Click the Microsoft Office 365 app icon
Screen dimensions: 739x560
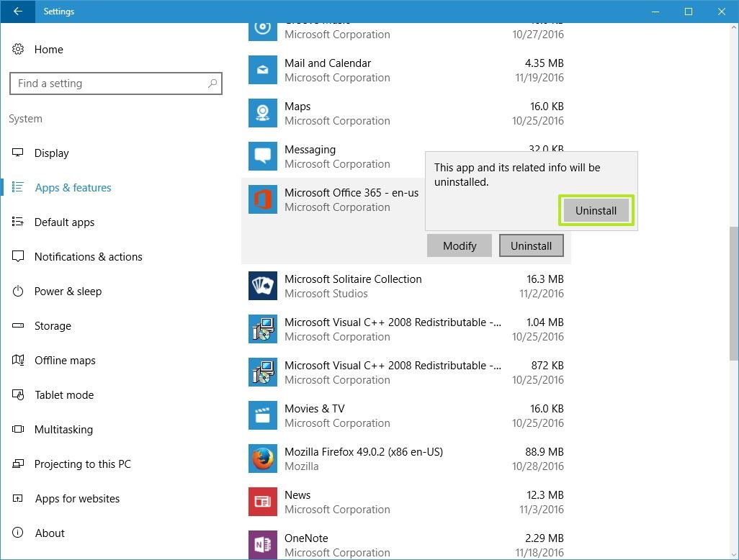tap(262, 199)
